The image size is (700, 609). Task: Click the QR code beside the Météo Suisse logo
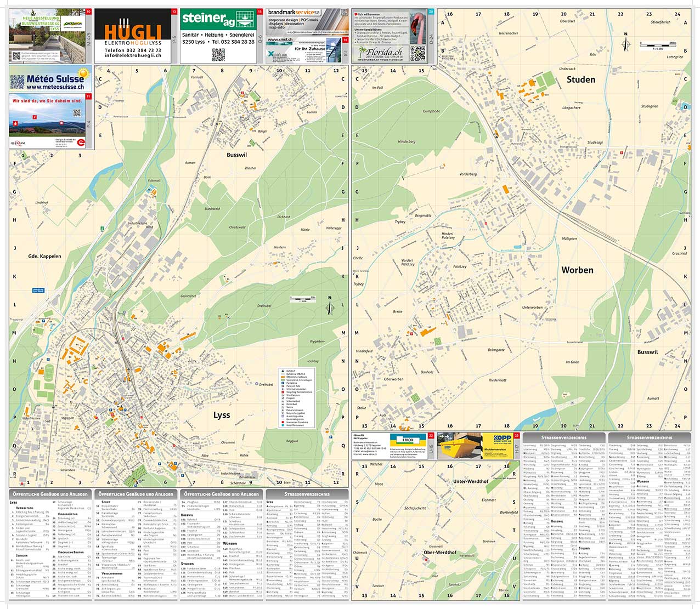point(18,82)
